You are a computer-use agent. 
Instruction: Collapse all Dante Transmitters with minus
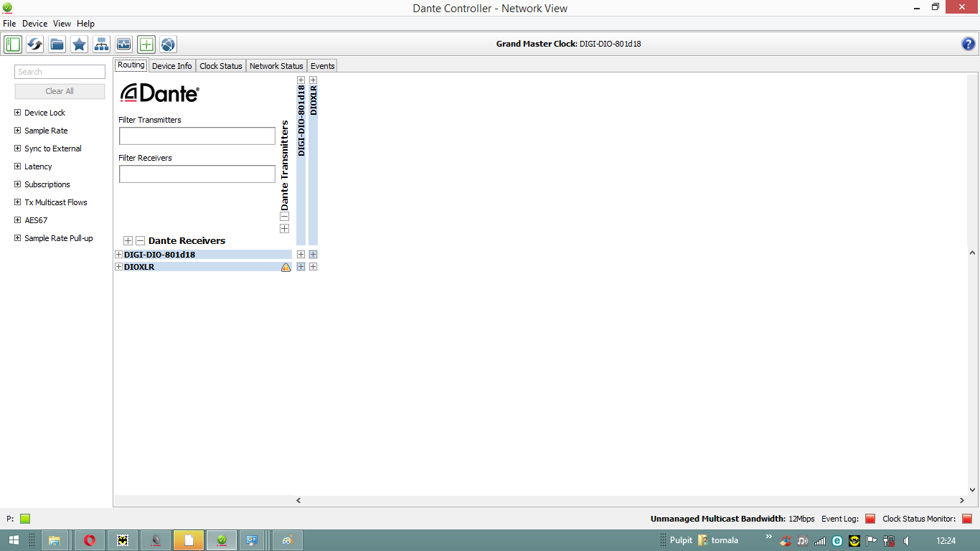[284, 216]
